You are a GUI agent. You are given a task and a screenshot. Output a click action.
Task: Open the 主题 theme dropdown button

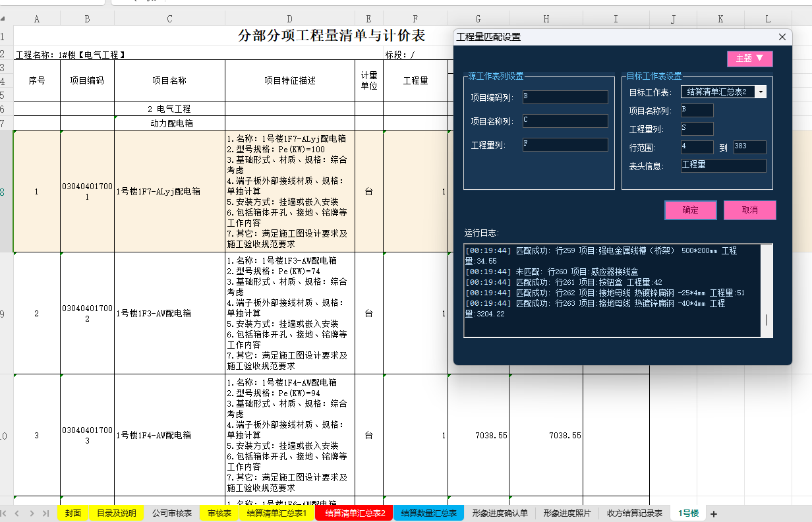click(x=749, y=59)
